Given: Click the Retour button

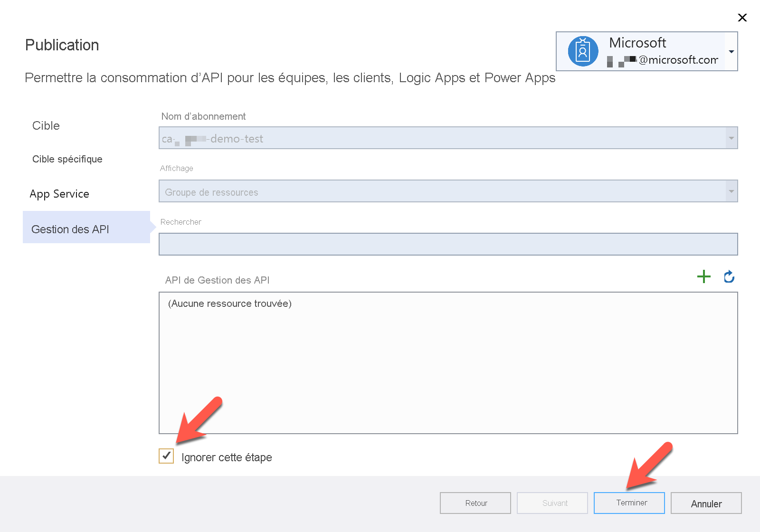Looking at the screenshot, I should point(475,503).
